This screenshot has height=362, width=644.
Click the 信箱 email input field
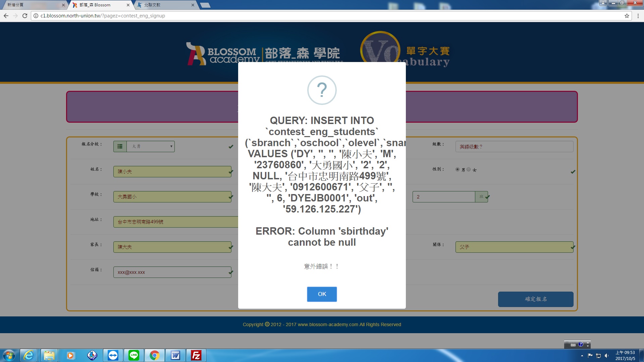coord(172,272)
